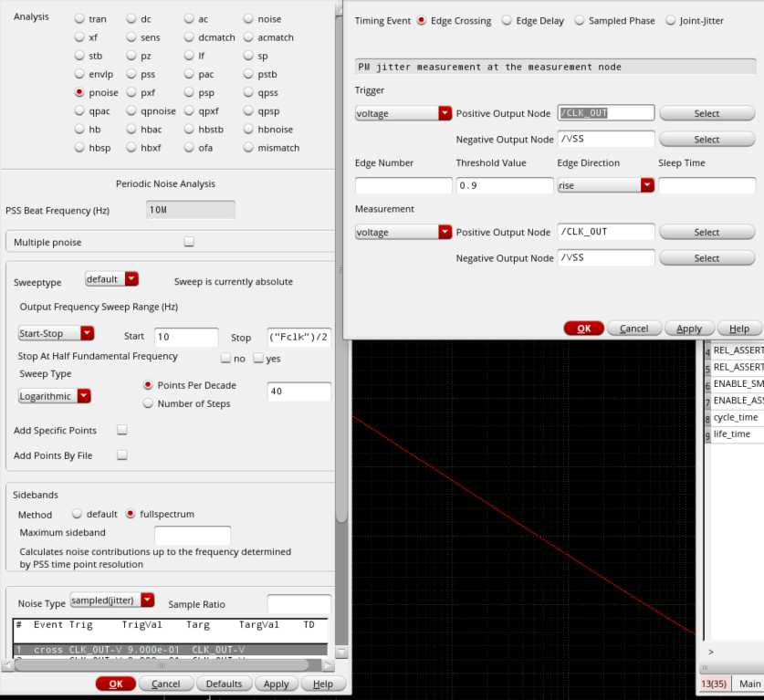Click the Maximum sideband input field
764x700 pixels.
point(192,536)
